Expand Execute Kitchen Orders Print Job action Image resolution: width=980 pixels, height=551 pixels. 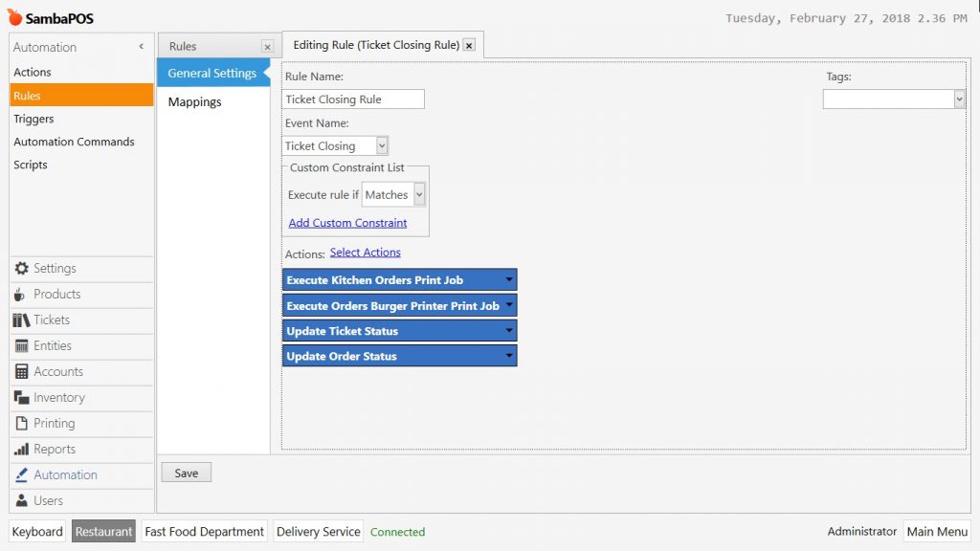click(x=509, y=279)
